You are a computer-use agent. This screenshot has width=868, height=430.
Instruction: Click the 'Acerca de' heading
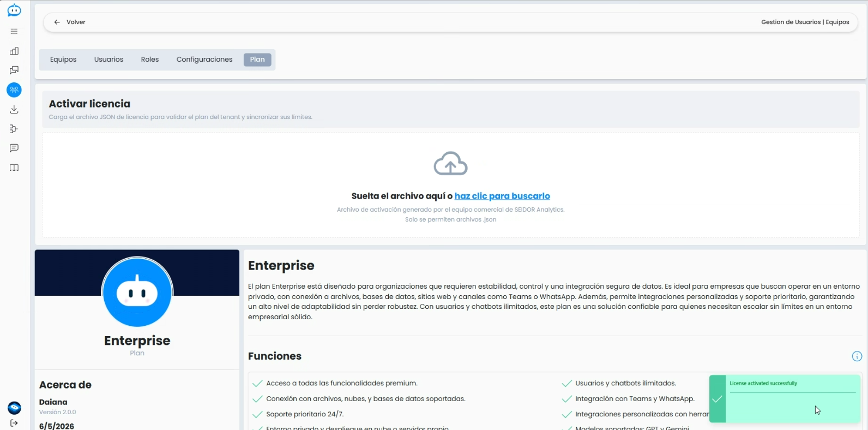[65, 385]
